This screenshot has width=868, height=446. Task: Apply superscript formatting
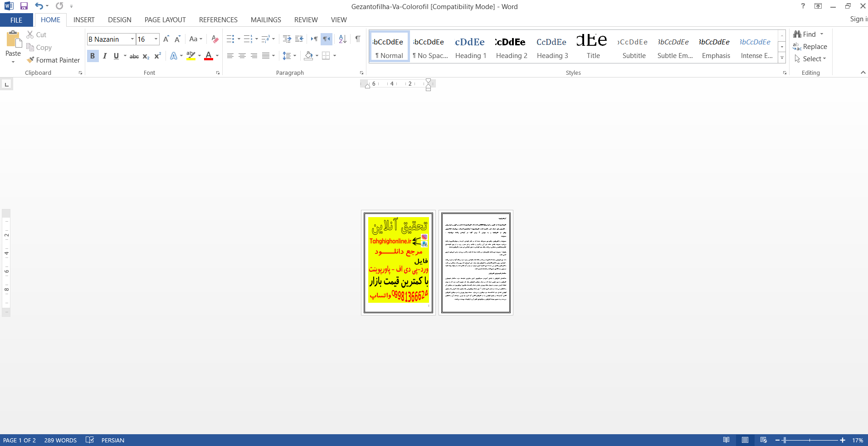[x=158, y=56]
